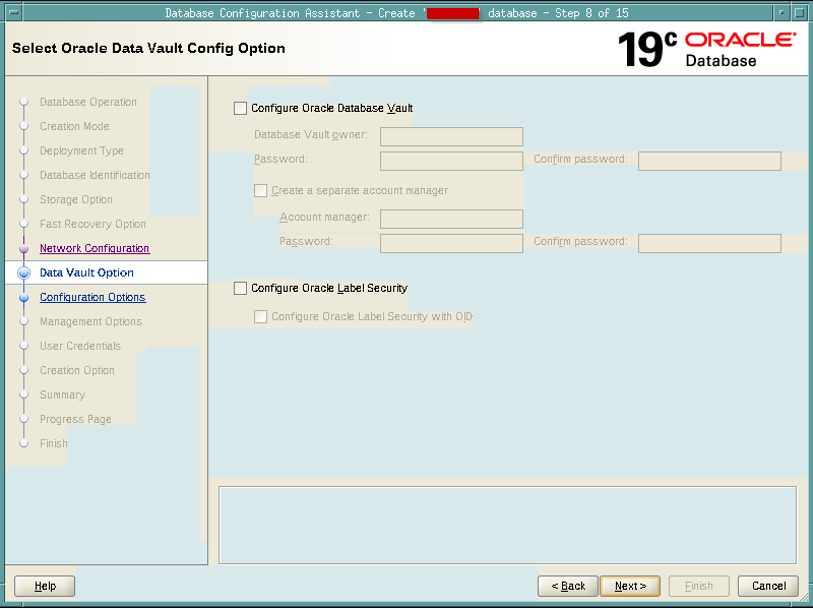Minimize the Database Configuration Assistant window
The image size is (813, 609).
coord(781,12)
